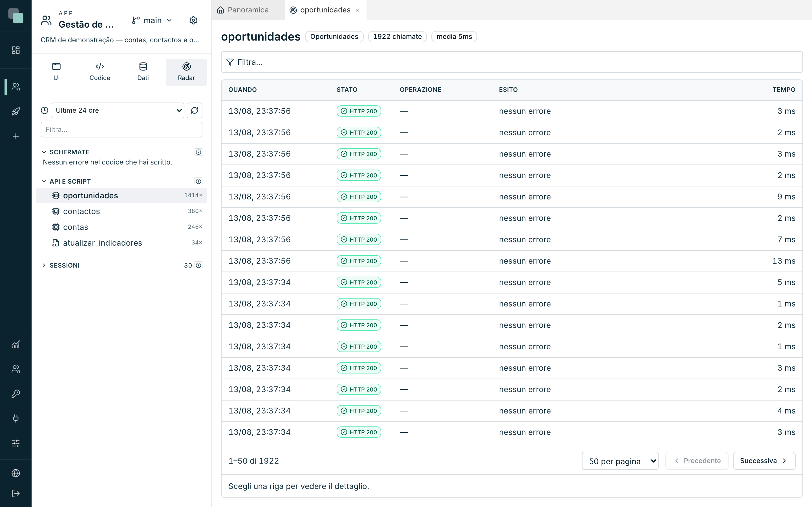Click the plus icon in left sidebar
812x507 pixels.
16,136
